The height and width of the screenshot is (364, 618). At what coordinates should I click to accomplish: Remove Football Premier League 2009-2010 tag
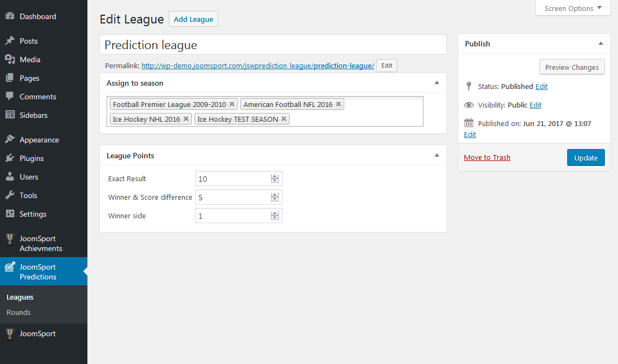(232, 104)
